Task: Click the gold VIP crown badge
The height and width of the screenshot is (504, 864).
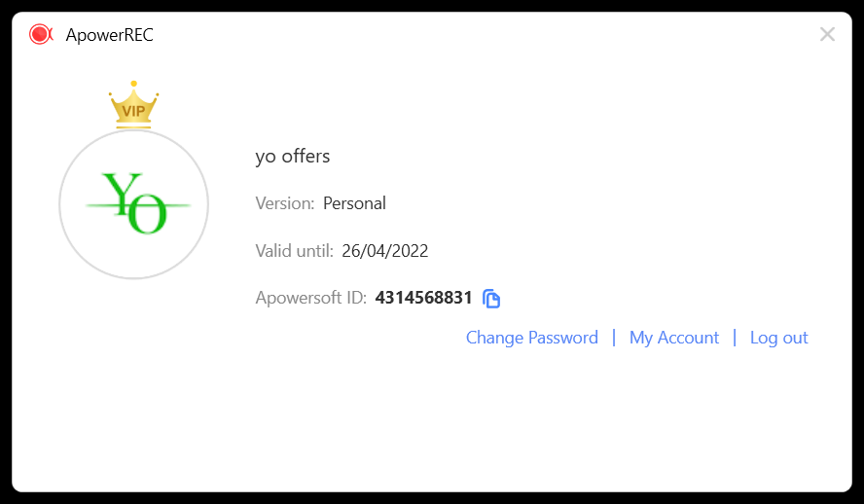Action: (134, 105)
